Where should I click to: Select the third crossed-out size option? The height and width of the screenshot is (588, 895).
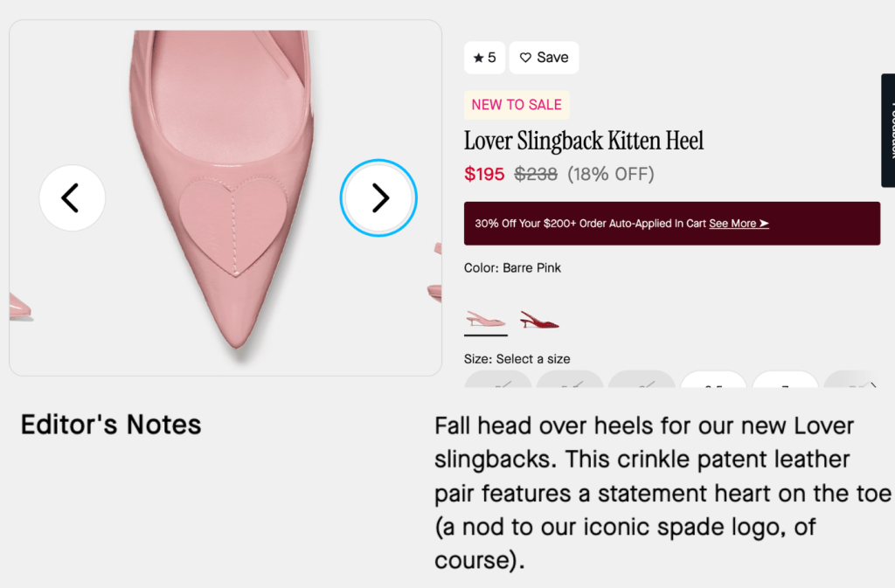pos(642,381)
